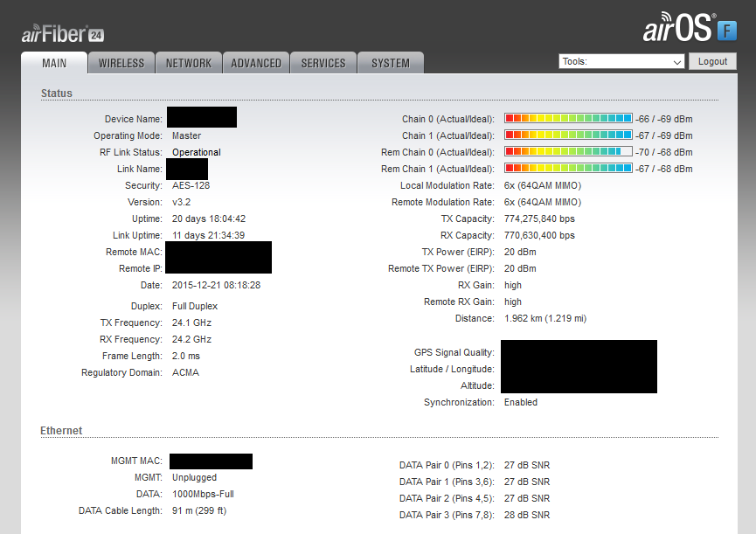The height and width of the screenshot is (534, 756).
Task: Click the Rem Chain 1 signal bar
Action: [x=568, y=168]
